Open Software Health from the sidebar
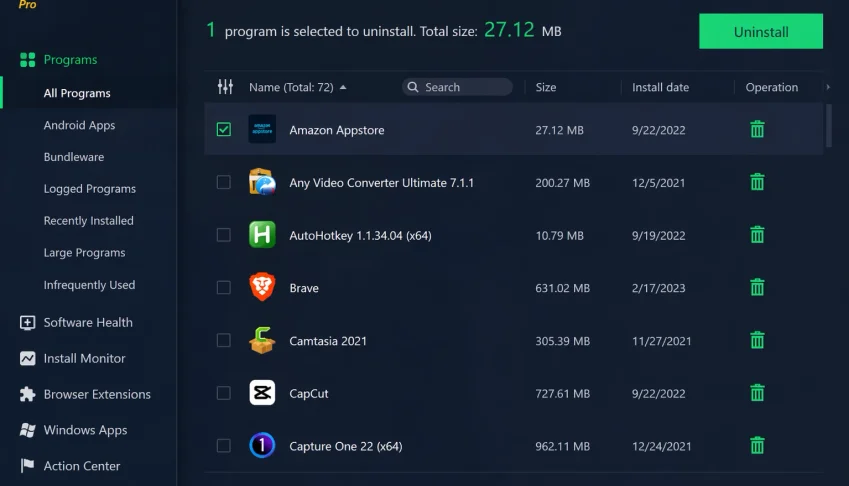Viewport: 849px width, 486px height. pos(88,323)
